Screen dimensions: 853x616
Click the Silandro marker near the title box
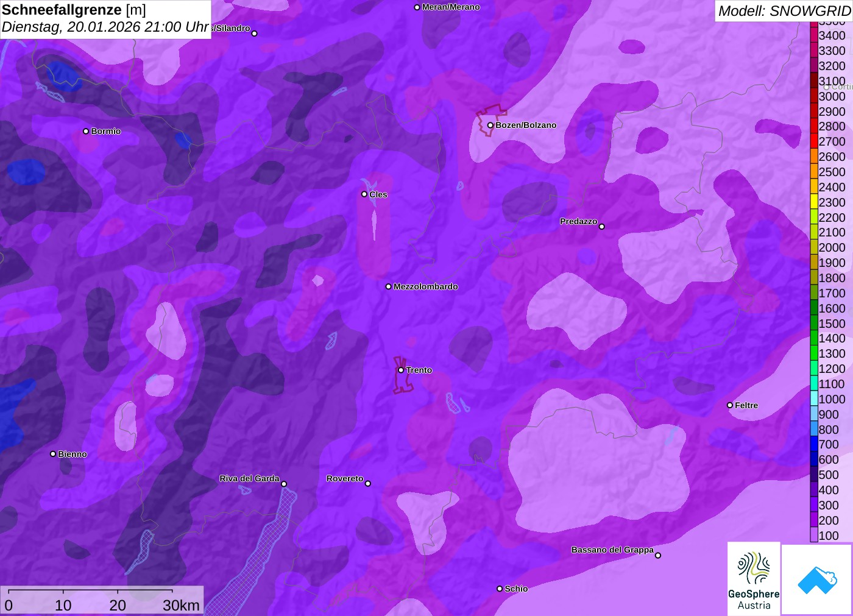[255, 34]
